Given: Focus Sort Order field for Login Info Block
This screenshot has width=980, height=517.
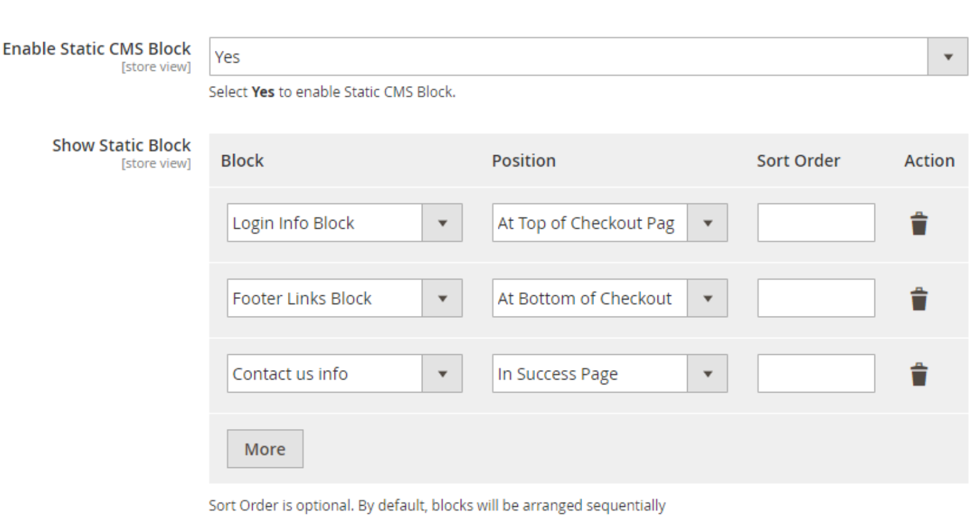Looking at the screenshot, I should point(815,223).
